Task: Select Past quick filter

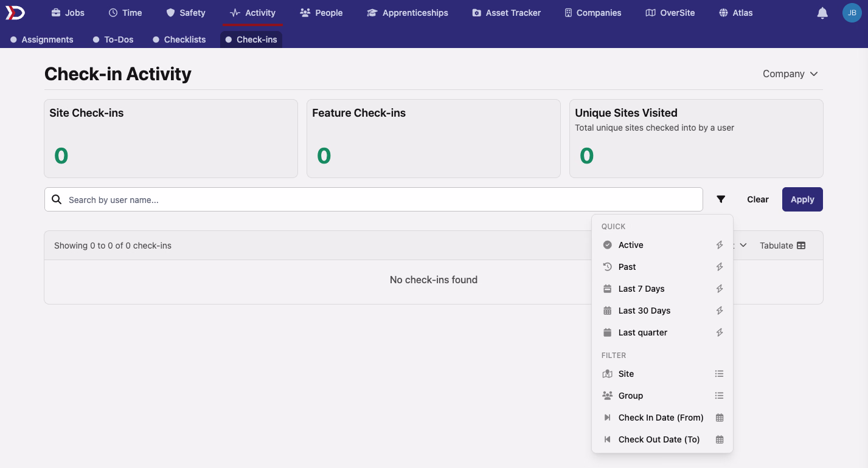Action: click(x=662, y=267)
